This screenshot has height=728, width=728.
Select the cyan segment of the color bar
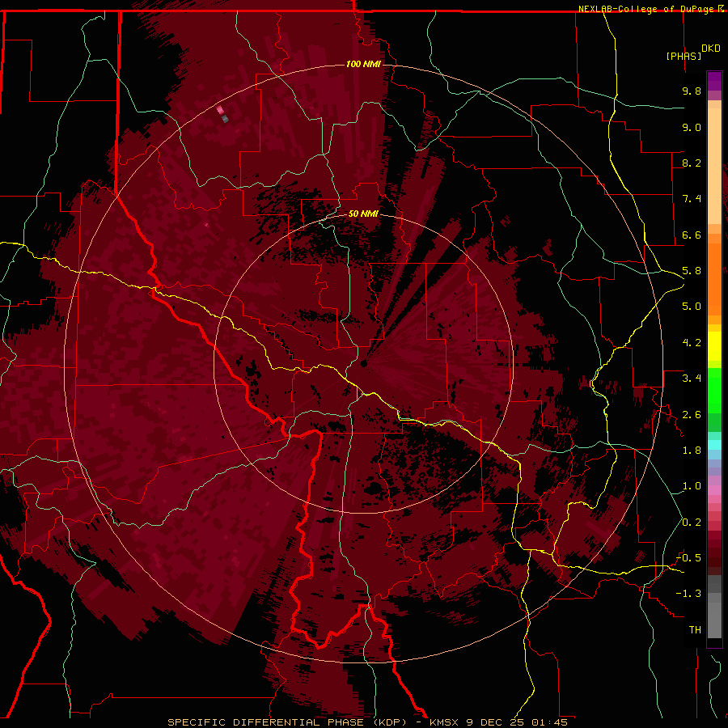click(714, 445)
